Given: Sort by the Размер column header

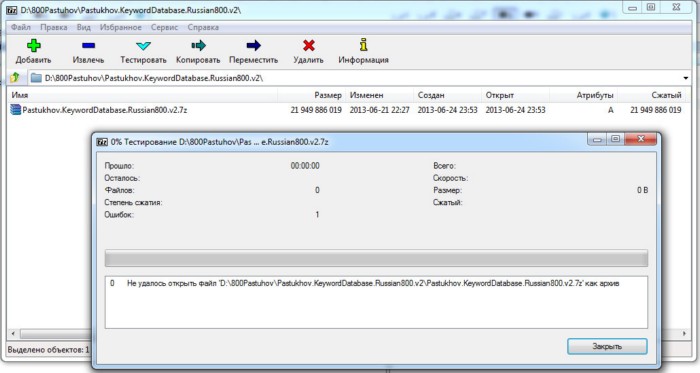Looking at the screenshot, I should tap(311, 95).
